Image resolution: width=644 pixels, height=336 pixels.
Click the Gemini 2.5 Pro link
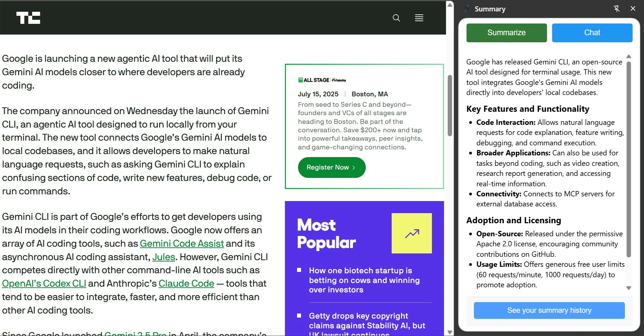pyautogui.click(x=136, y=333)
